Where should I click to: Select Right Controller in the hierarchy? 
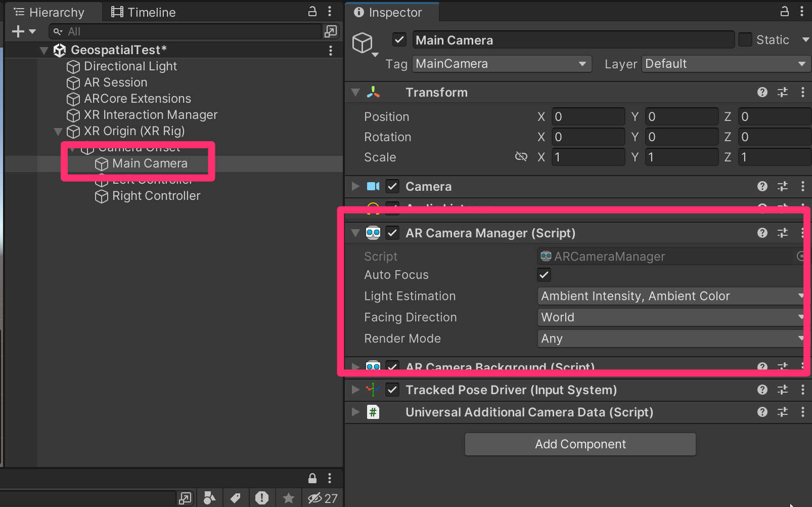[156, 196]
